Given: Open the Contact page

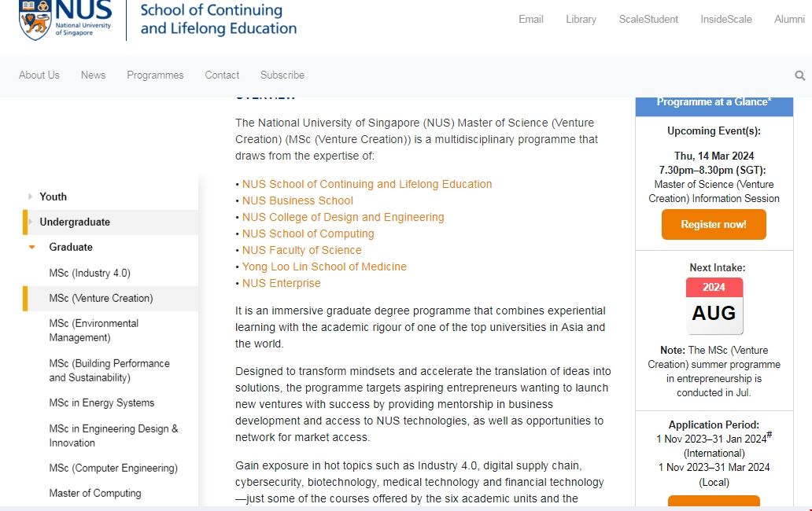Looking at the screenshot, I should coord(222,75).
